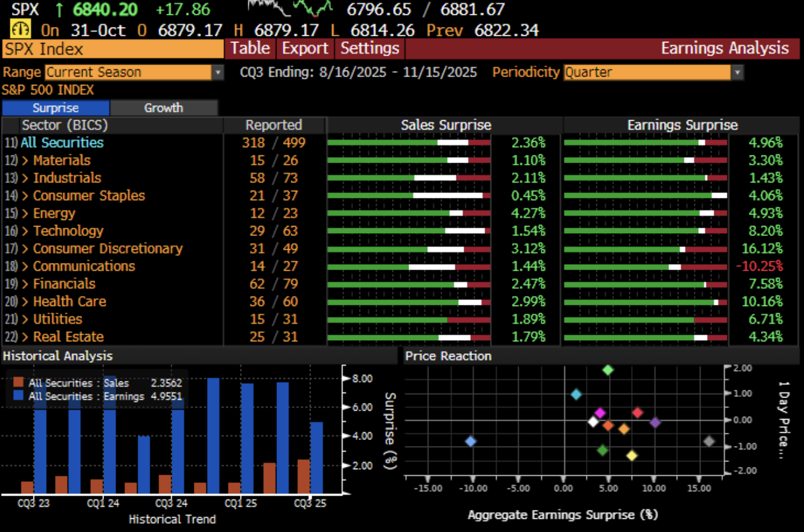Click the S&P 500 INDEX label

48,90
